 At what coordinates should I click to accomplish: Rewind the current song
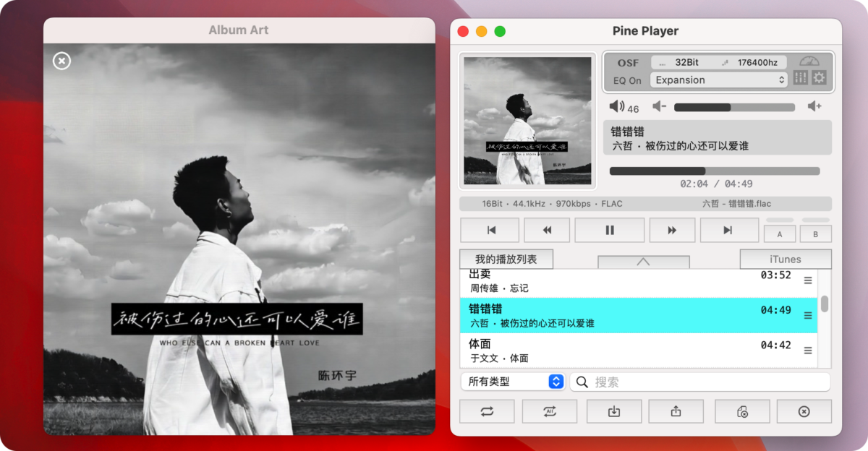(x=547, y=230)
